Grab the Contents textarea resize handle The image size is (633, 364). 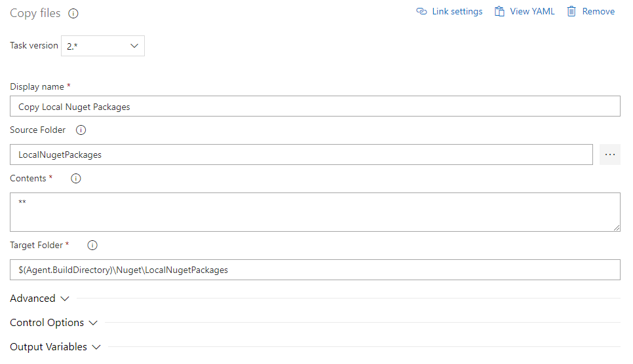tap(617, 228)
